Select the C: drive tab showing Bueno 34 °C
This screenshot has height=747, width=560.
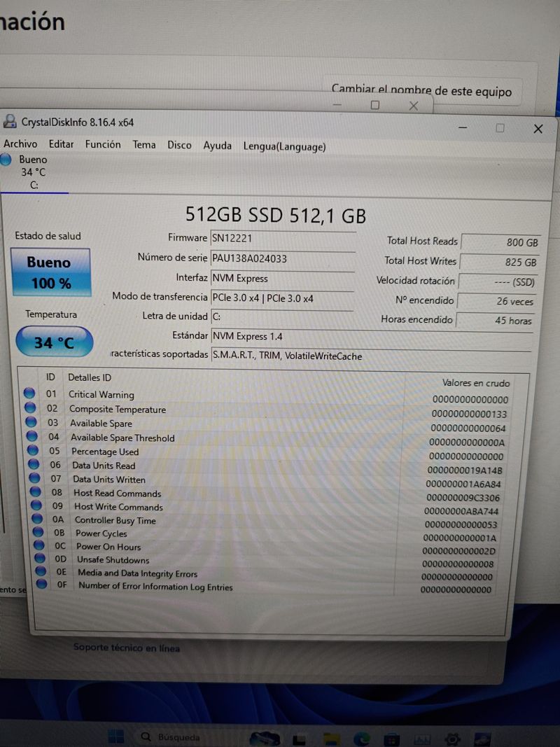tap(34, 172)
